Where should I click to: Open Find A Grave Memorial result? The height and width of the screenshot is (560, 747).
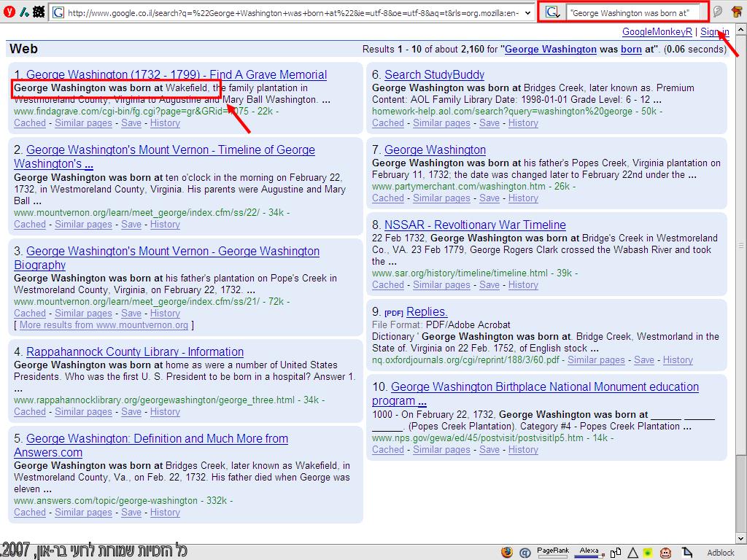tap(177, 75)
